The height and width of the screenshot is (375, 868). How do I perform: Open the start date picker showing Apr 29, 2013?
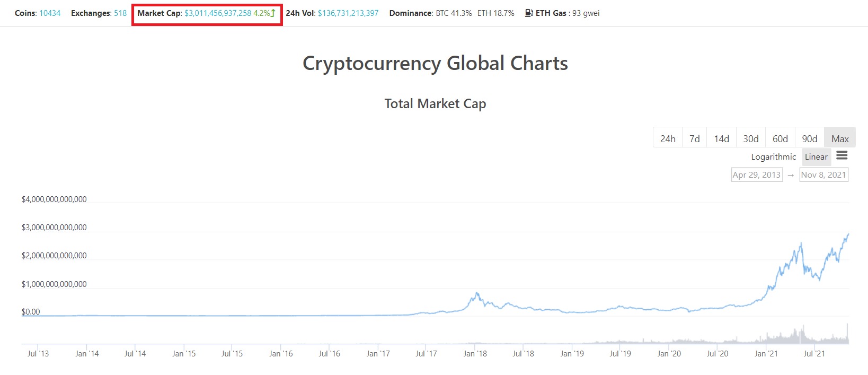756,175
